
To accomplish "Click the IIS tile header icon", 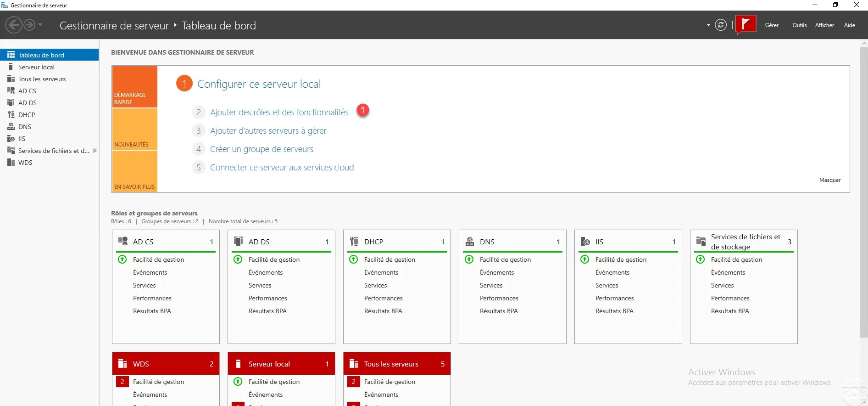I will 585,241.
